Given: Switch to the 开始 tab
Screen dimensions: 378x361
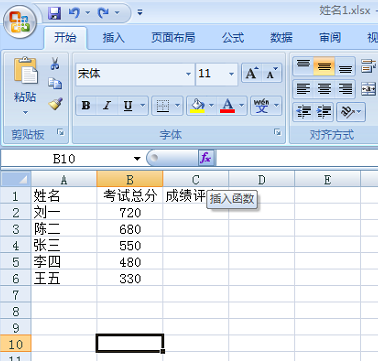Looking at the screenshot, I should click(x=65, y=38).
